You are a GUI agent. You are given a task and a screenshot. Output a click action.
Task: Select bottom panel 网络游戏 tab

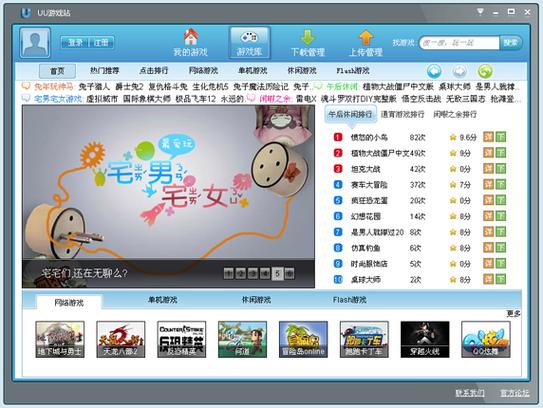pyautogui.click(x=69, y=303)
